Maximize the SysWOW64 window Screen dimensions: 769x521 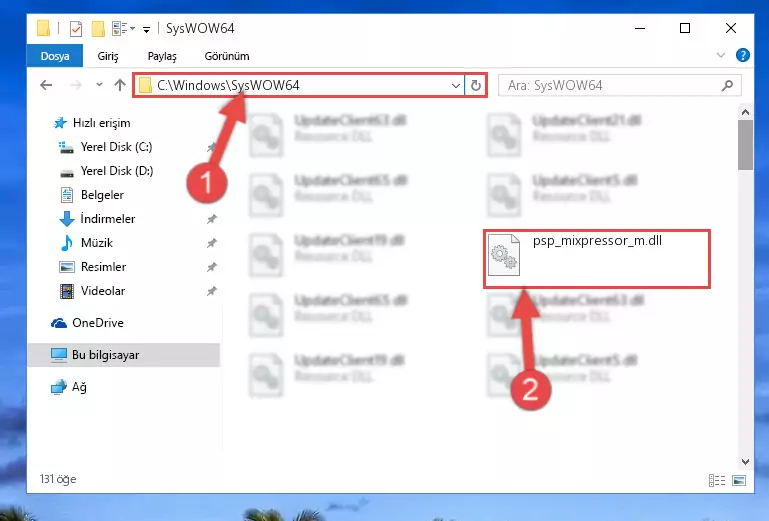(x=685, y=28)
